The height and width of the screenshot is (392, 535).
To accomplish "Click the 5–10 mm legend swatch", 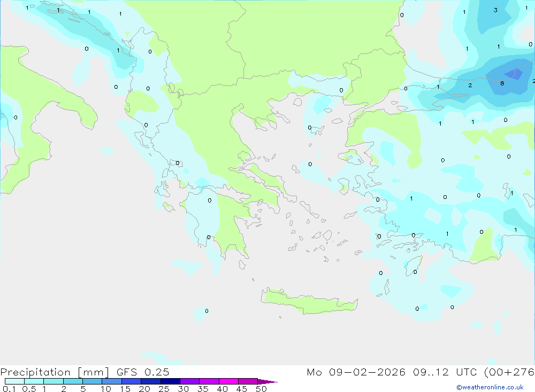I will click(92, 381).
